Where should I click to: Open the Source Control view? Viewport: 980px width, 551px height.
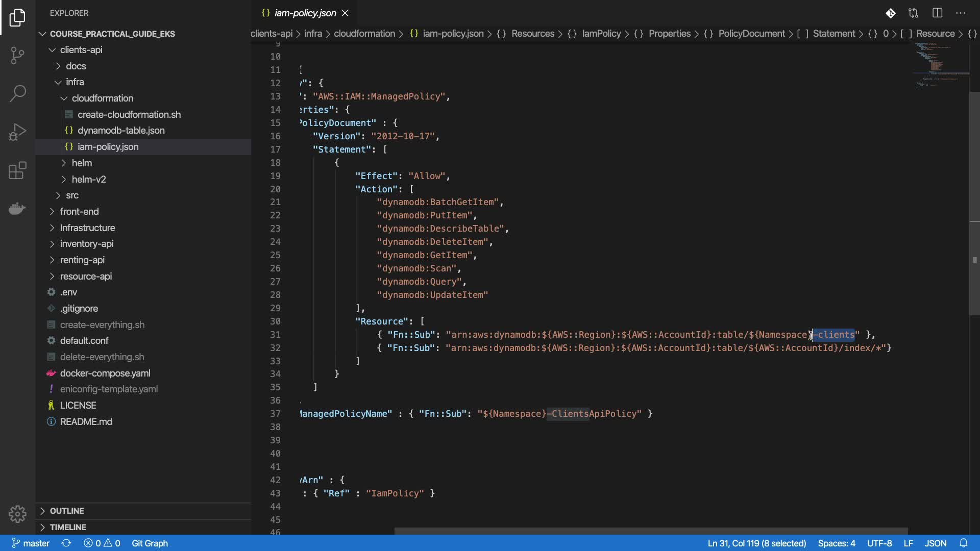(17, 55)
